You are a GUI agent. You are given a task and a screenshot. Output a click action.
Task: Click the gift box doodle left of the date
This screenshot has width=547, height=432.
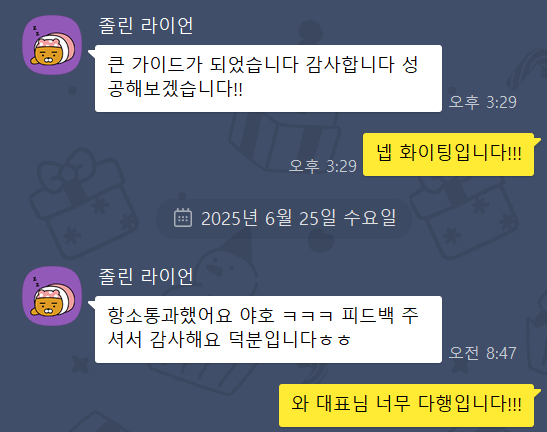coord(82,202)
